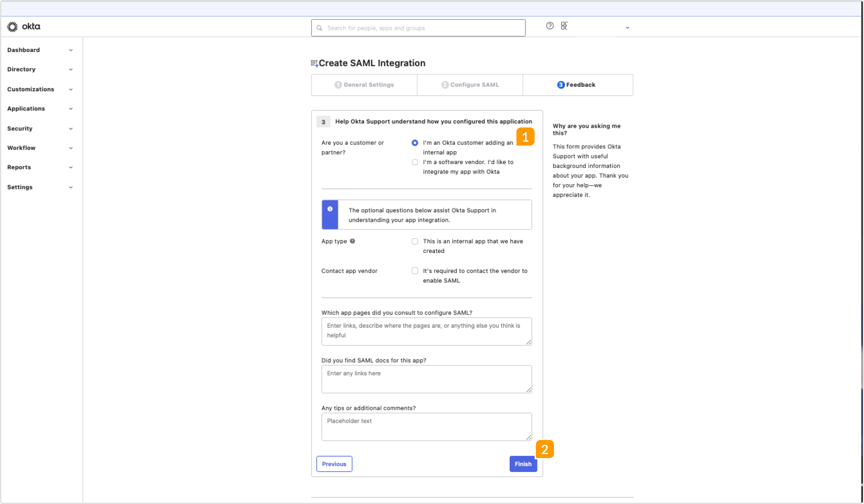Click the App type info tooltip icon

pyautogui.click(x=353, y=241)
